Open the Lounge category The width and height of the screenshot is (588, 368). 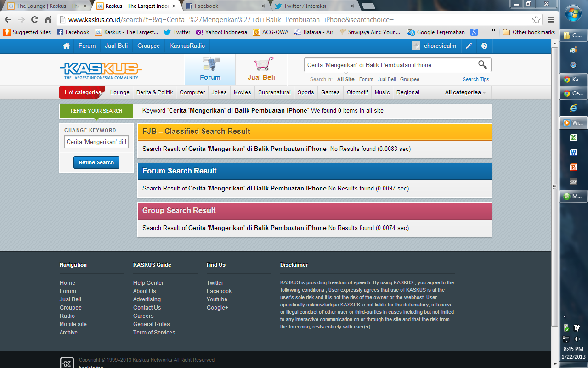point(120,92)
